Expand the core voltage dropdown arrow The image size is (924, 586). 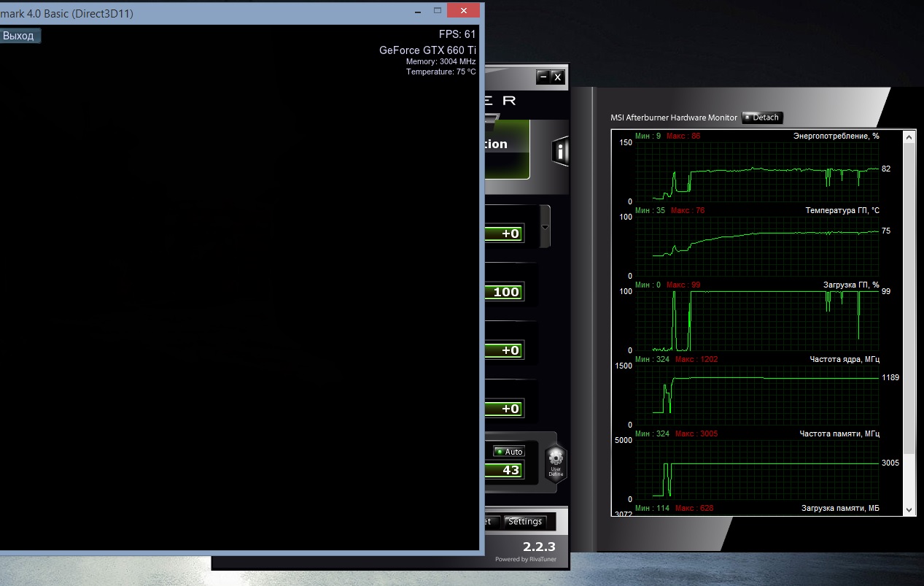pos(545,227)
